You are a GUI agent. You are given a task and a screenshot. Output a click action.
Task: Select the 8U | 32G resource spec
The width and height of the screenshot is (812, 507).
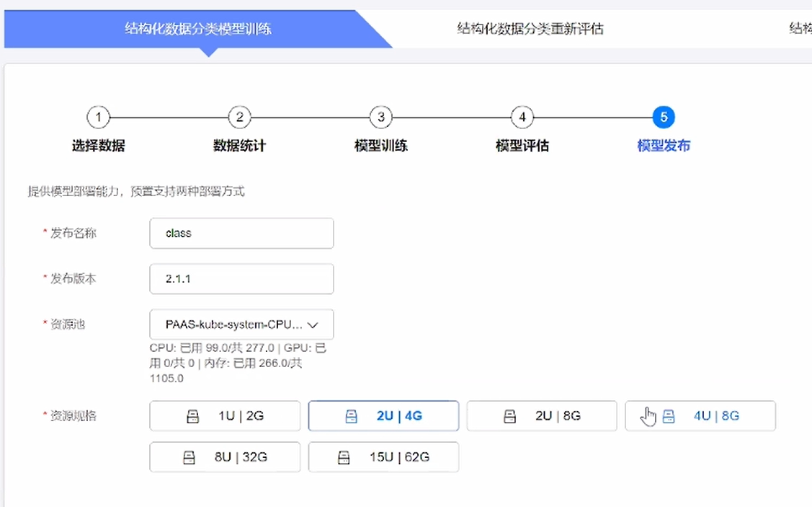[226, 457]
